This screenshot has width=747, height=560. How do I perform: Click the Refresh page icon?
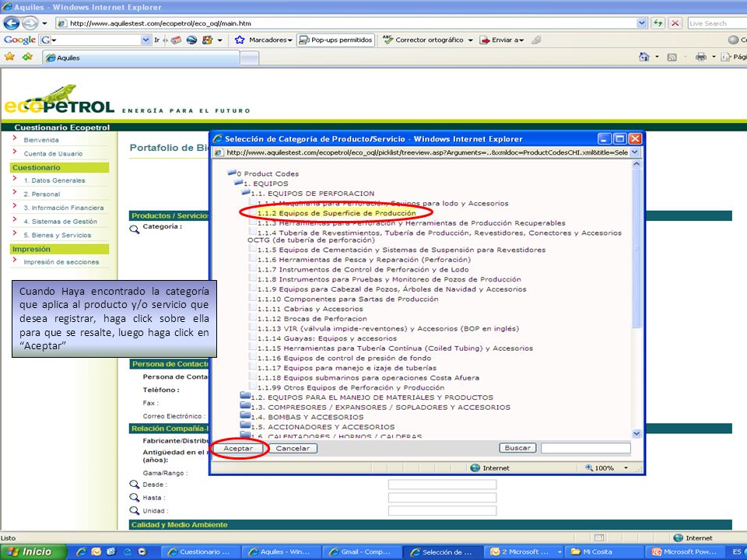point(658,23)
